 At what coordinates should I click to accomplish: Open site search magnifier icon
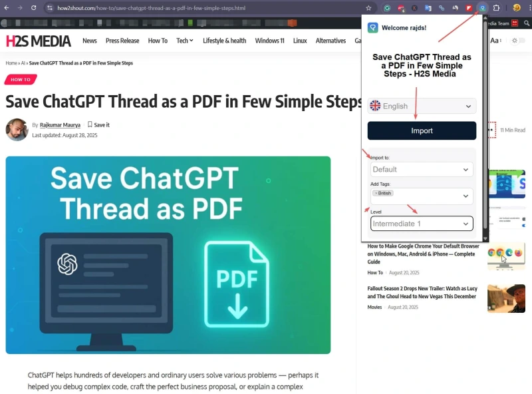tap(527, 23)
